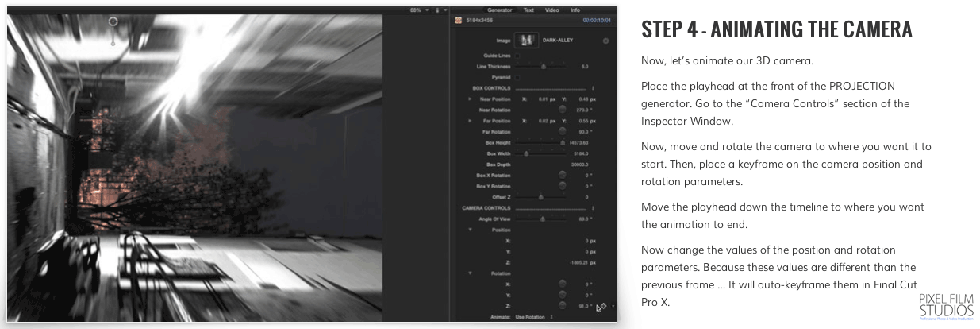Adjust the Angle Of View slider
Image resolution: width=980 pixels, height=329 pixels.
coord(542,219)
